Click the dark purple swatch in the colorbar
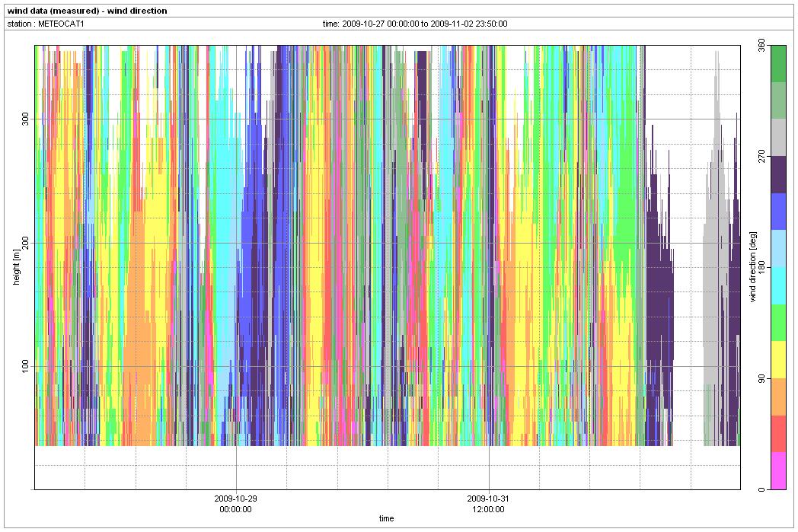798x532 pixels. coord(779,175)
